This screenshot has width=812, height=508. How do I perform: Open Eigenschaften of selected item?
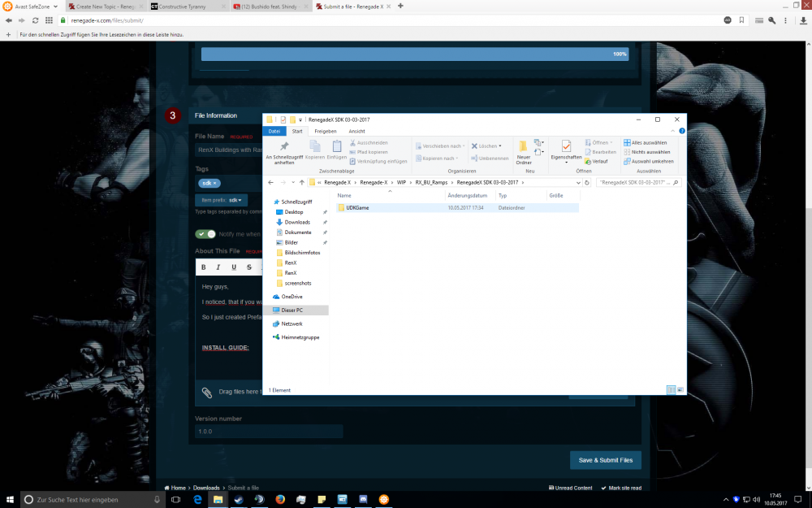[x=566, y=150]
